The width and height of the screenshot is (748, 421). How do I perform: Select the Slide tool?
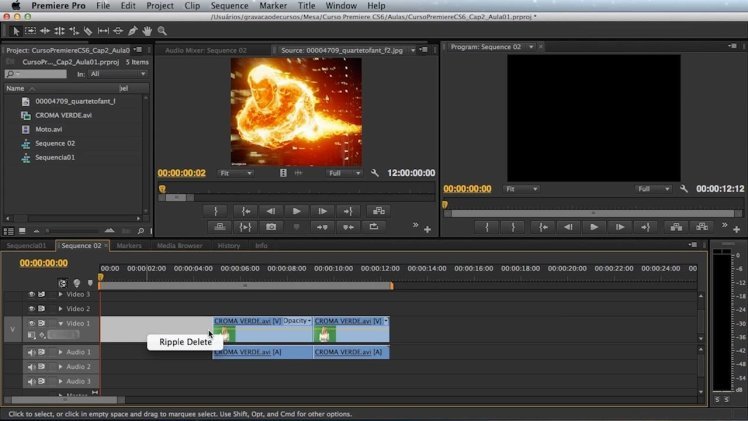pos(118,31)
